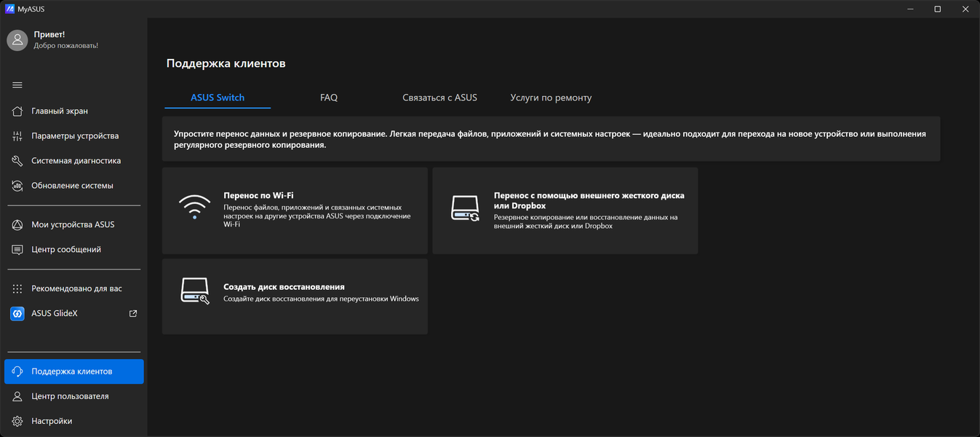Click Создать диск восстановления card title
Screen dimensions: 980x437
284,287
